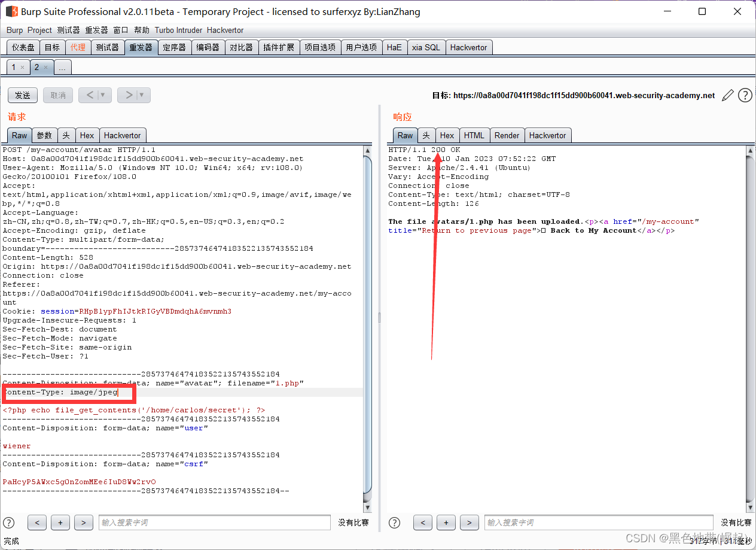Open the 帮助 menu
This screenshot has width=756, height=550.
point(142,30)
